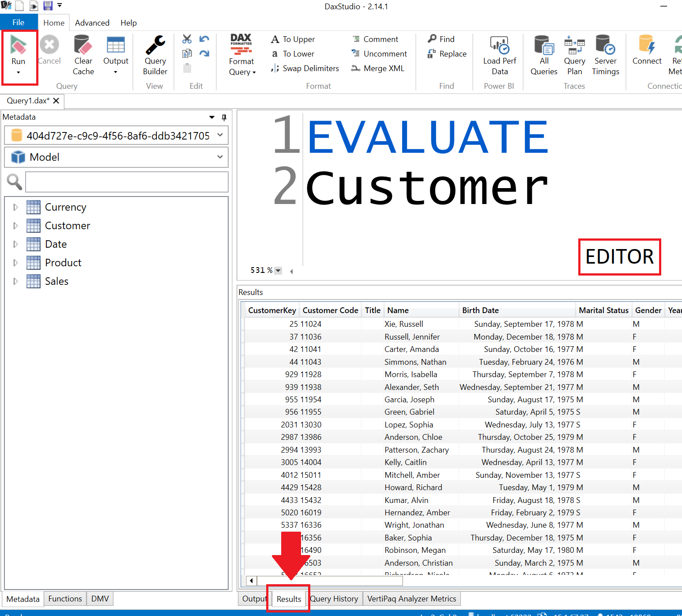Viewport: 682px width, 616px height.
Task: Open the Metadata panel options arrow
Action: (212, 117)
